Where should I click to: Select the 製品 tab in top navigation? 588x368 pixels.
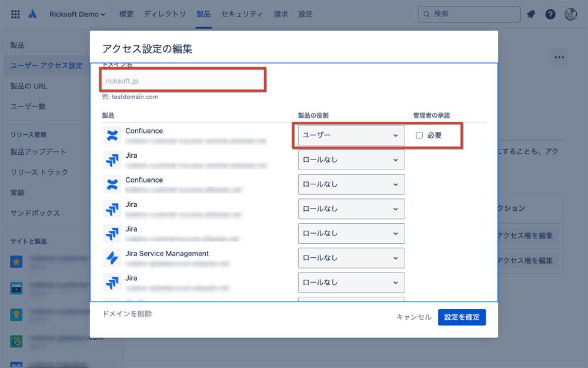[x=203, y=14]
